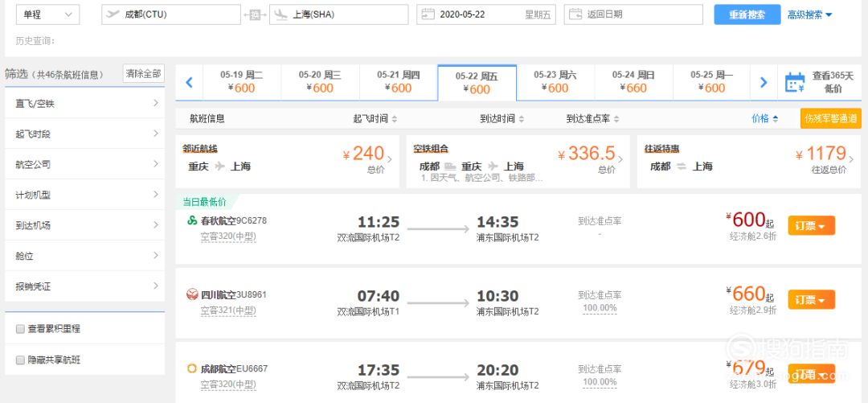Toggle the 隐藏共享航班 checkbox
The width and height of the screenshot is (868, 403).
[20, 360]
